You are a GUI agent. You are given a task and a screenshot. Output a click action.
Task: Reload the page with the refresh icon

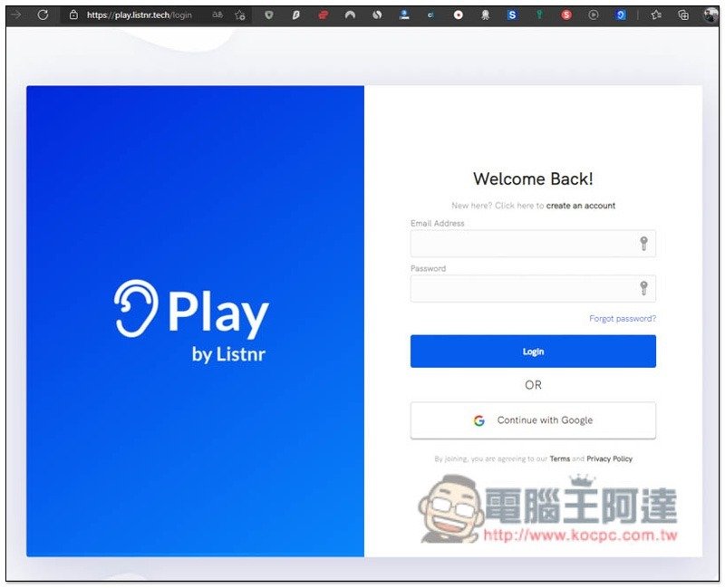tap(43, 14)
